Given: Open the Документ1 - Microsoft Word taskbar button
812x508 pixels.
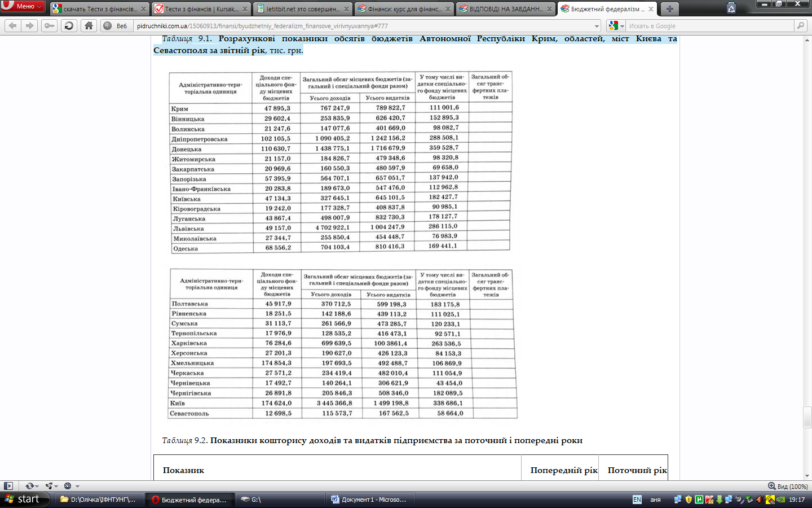Looking at the screenshot, I should tap(369, 500).
